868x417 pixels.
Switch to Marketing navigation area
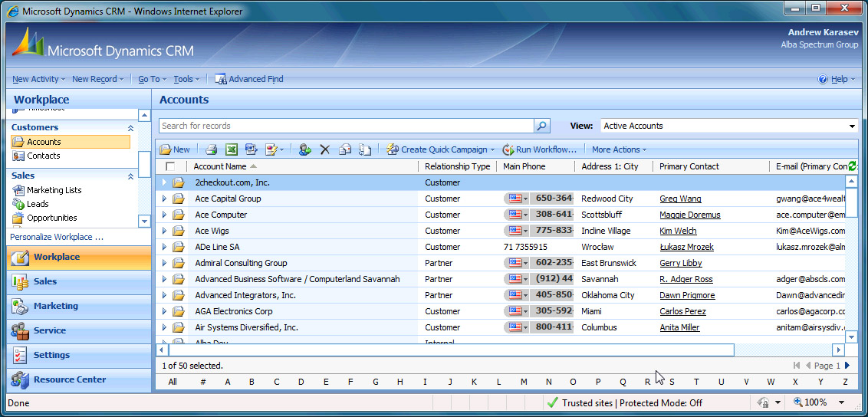(79, 306)
